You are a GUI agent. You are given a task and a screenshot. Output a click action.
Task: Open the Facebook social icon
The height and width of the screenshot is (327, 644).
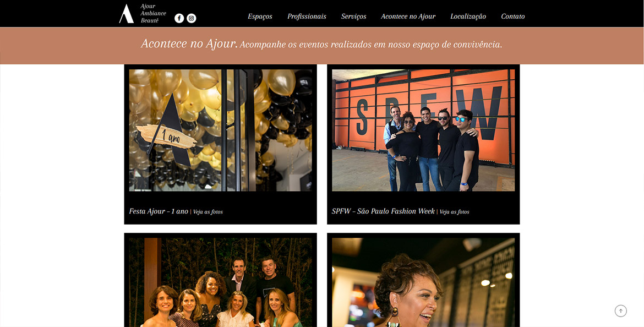[x=179, y=18]
